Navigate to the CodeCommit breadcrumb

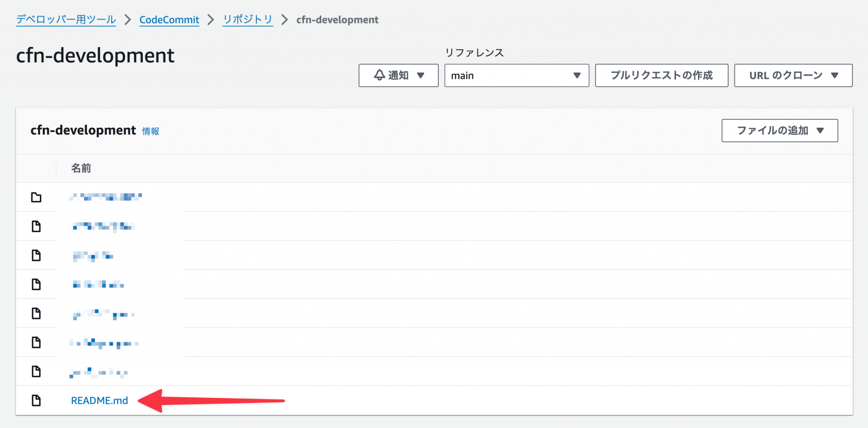tap(169, 20)
